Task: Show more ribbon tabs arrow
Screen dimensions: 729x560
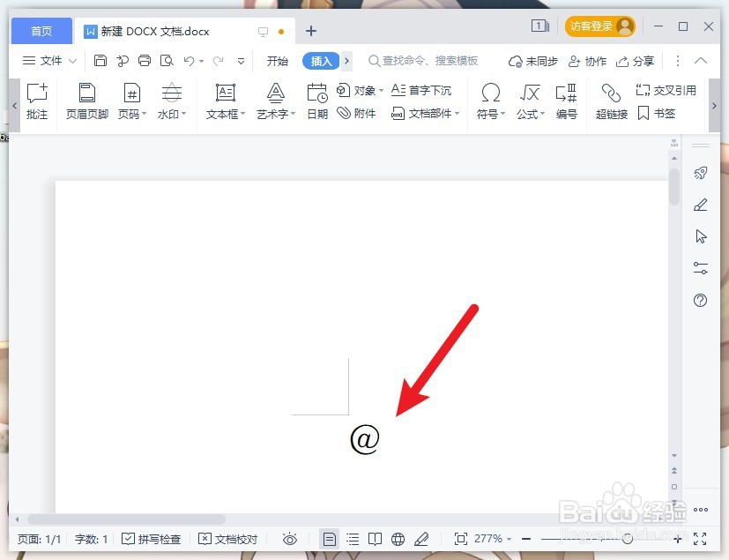Action: 346,61
